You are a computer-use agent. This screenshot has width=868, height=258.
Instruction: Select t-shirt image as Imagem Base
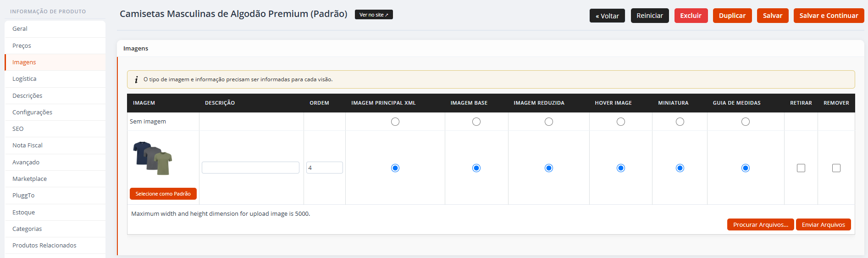pyautogui.click(x=476, y=168)
